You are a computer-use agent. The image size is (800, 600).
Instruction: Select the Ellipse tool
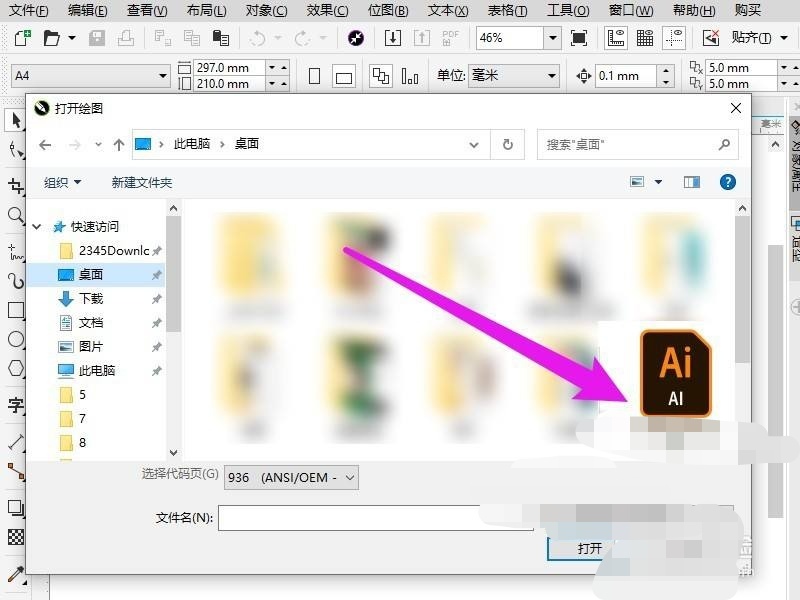[16, 339]
